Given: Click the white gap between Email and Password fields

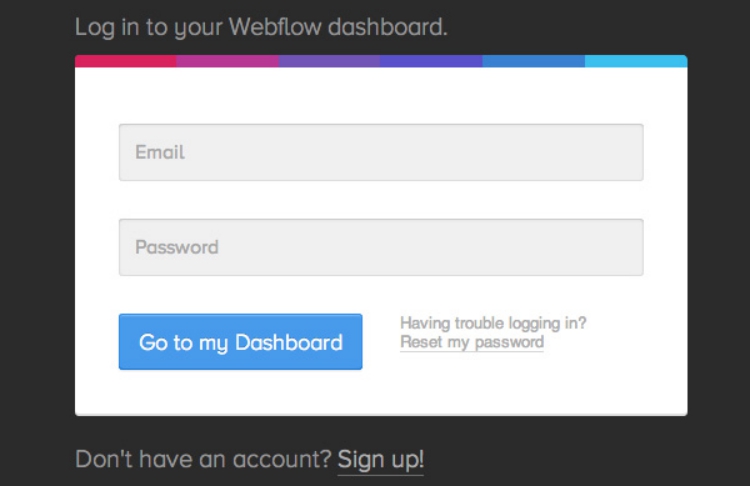Looking at the screenshot, I should [380, 200].
